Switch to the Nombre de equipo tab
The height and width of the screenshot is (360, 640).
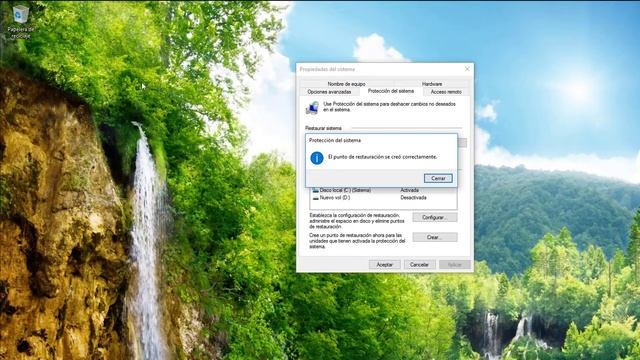(x=346, y=84)
